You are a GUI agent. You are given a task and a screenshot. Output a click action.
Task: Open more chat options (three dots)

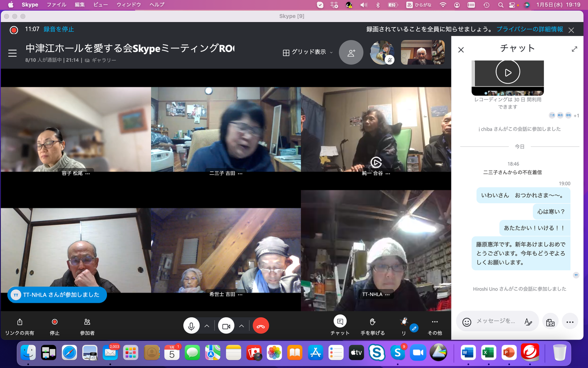point(570,322)
